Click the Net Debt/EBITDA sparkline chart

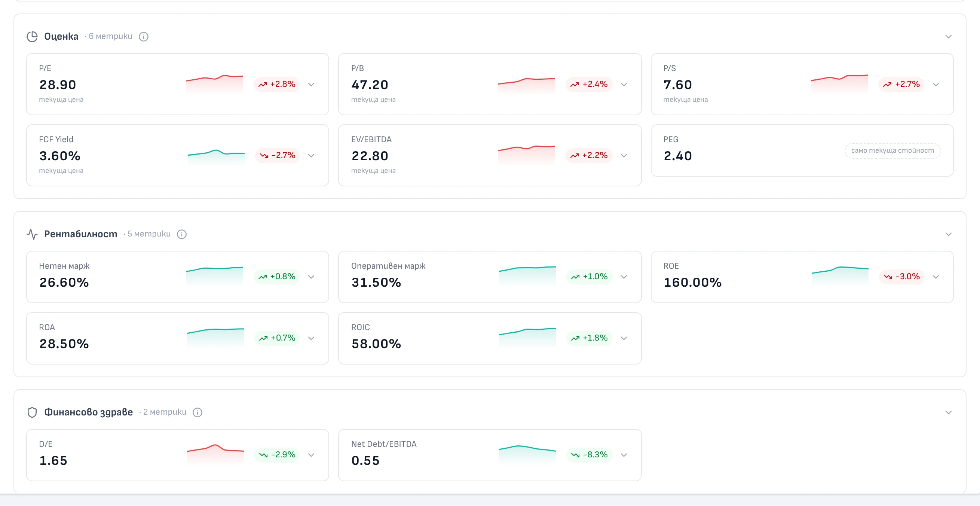tap(527, 454)
